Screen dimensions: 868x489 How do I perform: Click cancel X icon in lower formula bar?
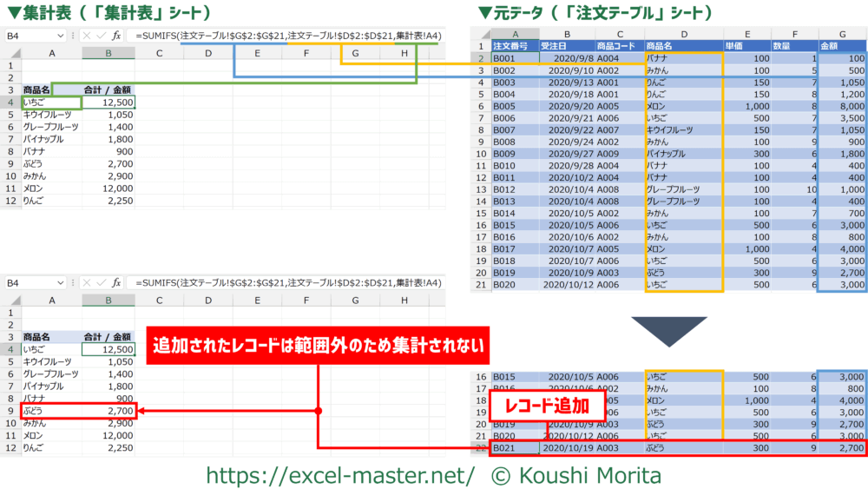[85, 283]
